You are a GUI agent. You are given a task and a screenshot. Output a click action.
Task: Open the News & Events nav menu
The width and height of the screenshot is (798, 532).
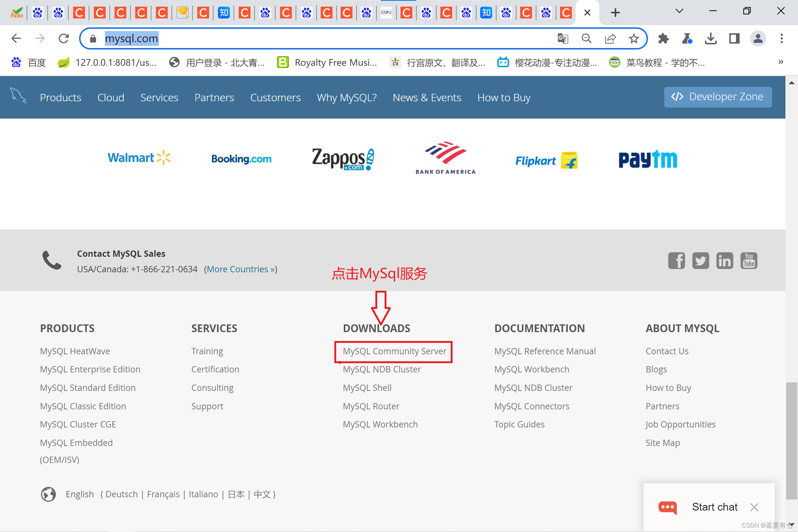(427, 98)
